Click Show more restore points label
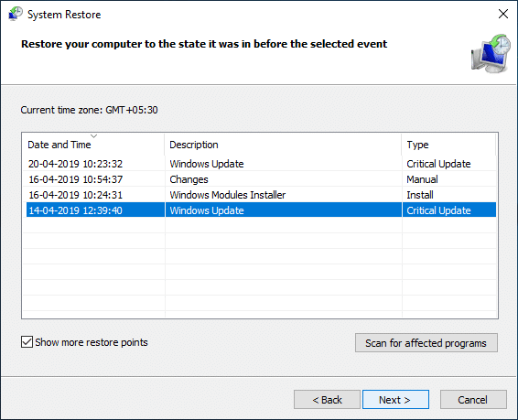 tap(92, 342)
